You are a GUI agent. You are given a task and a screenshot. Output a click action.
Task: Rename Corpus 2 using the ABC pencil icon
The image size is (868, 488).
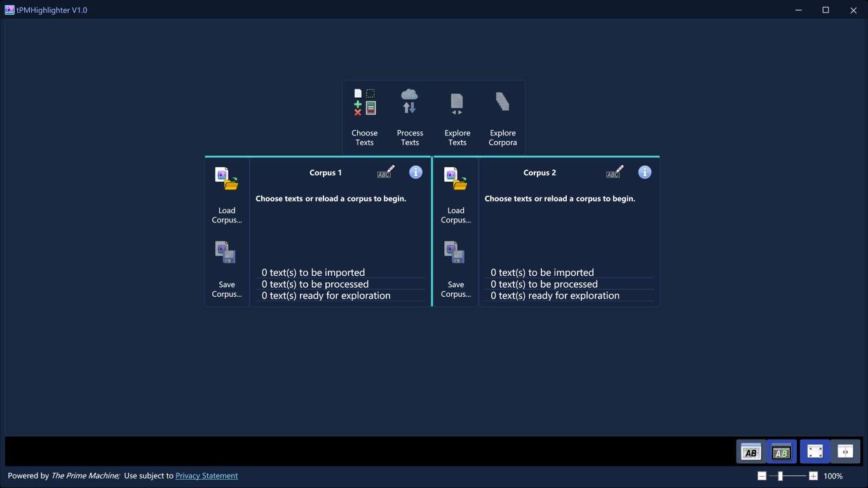coord(614,172)
